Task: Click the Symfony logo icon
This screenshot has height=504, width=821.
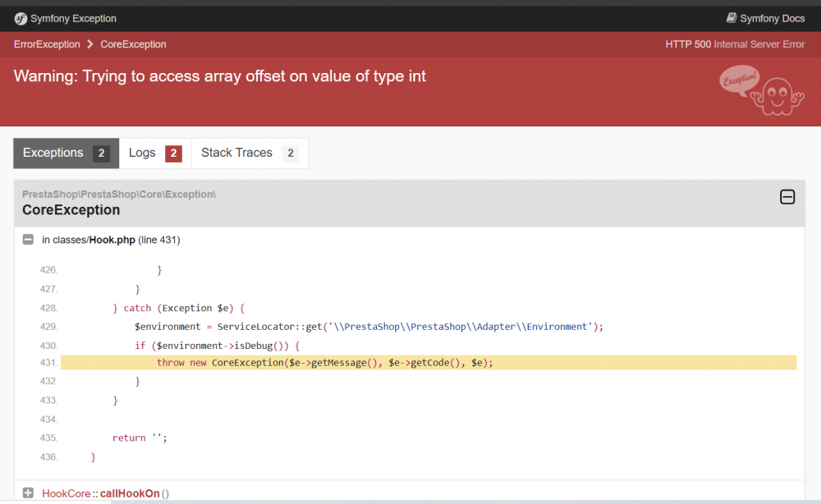Action: 21,18
